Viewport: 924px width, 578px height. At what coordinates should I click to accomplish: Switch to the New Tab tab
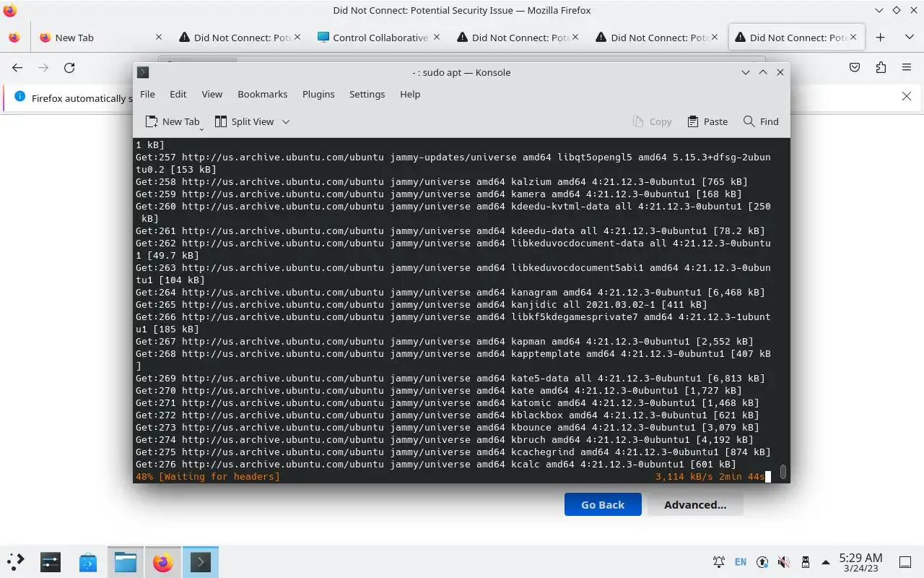point(101,38)
